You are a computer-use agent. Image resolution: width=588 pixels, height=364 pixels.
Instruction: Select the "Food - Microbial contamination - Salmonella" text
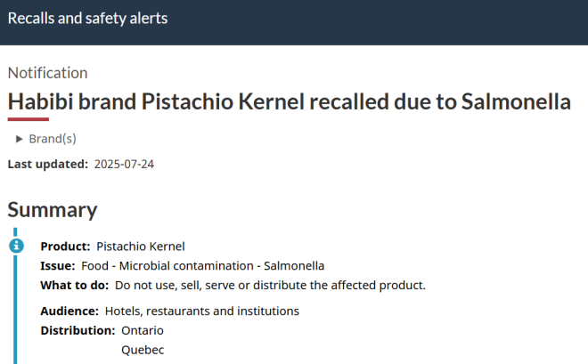point(203,265)
